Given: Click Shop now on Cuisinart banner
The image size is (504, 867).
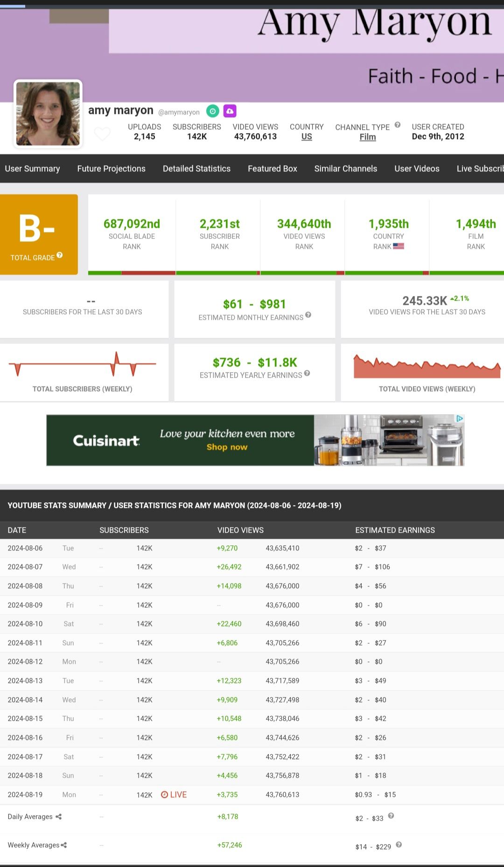Looking at the screenshot, I should click(x=227, y=447).
